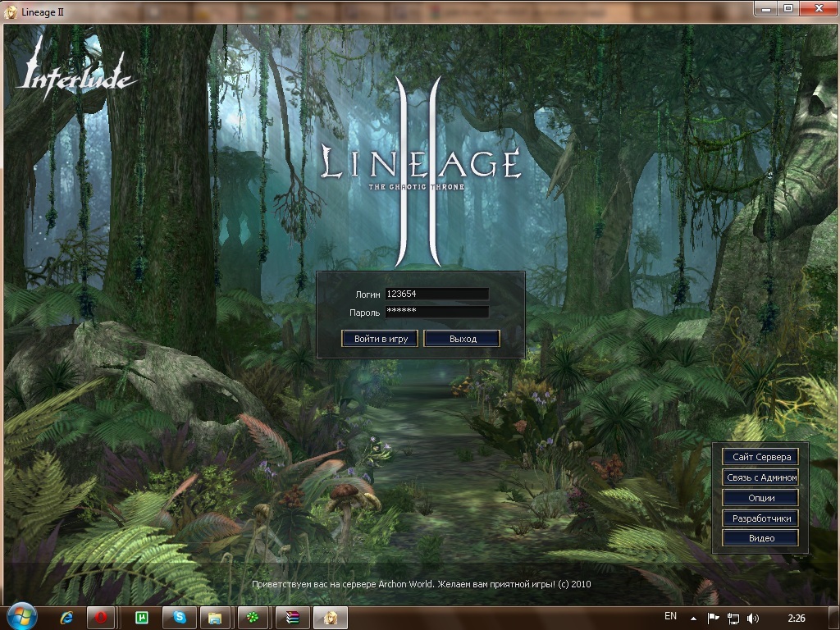This screenshot has width=840, height=630.
Task: Close the Lineage II window
Action: 819,8
